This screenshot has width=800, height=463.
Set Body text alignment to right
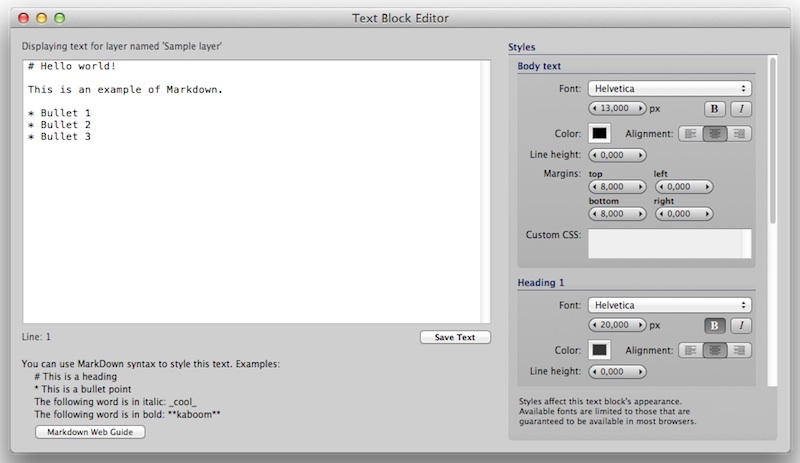740,133
